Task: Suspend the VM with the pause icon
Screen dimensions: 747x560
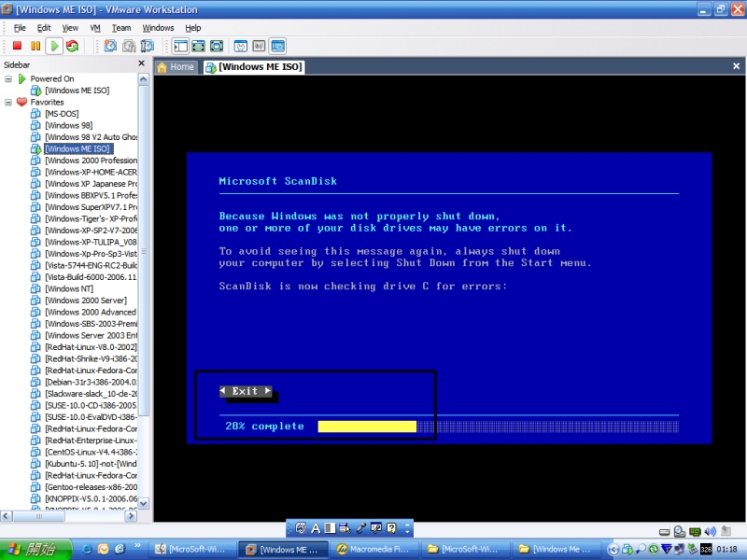Action: click(35, 46)
